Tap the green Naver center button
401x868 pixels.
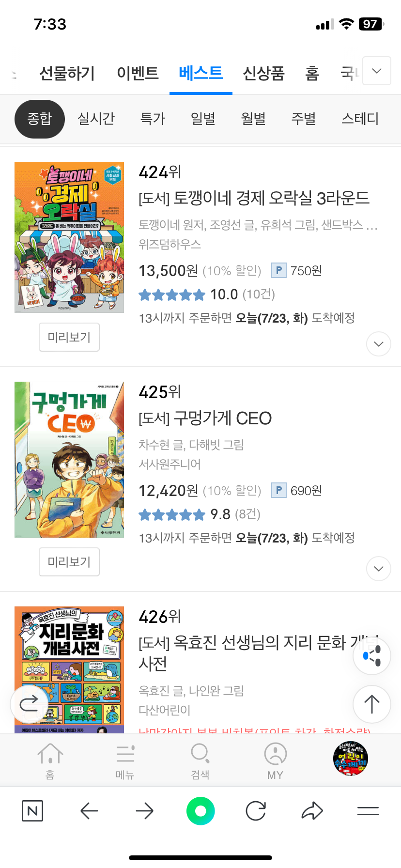point(200,811)
